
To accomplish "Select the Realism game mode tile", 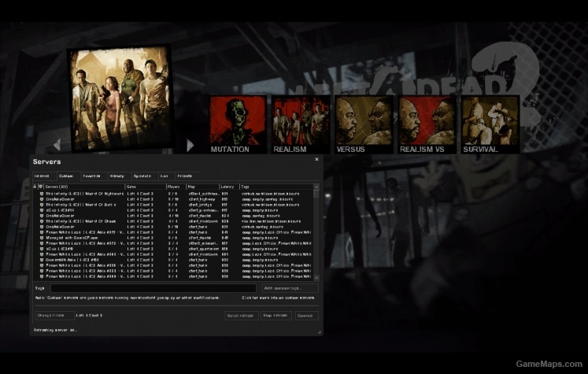I will coord(301,124).
